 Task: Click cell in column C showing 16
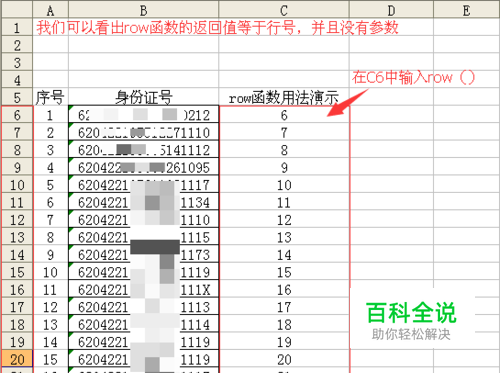[284, 289]
